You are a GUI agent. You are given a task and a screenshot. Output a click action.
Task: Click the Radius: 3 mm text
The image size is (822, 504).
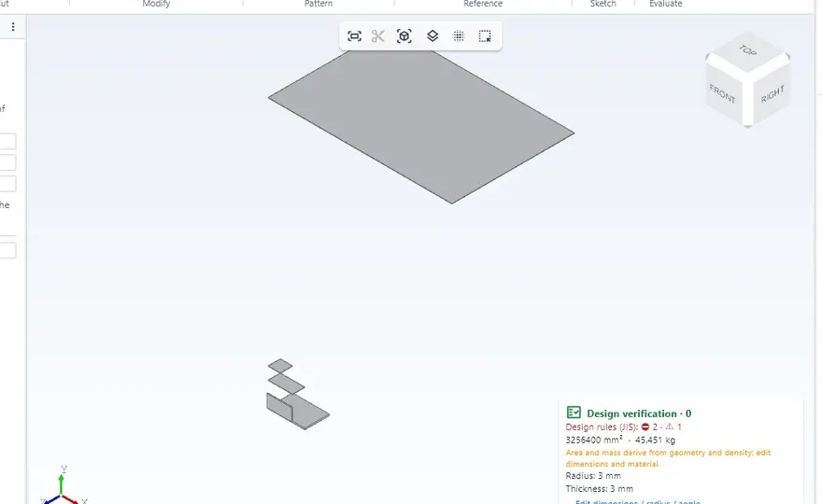(593, 476)
